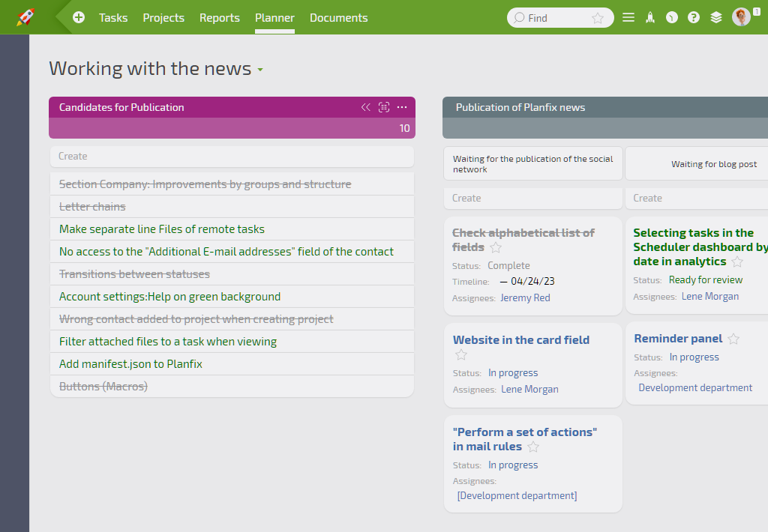Viewport: 768px width, 532px height.
Task: Star the 'Website in the card field' card
Action: [x=461, y=355]
